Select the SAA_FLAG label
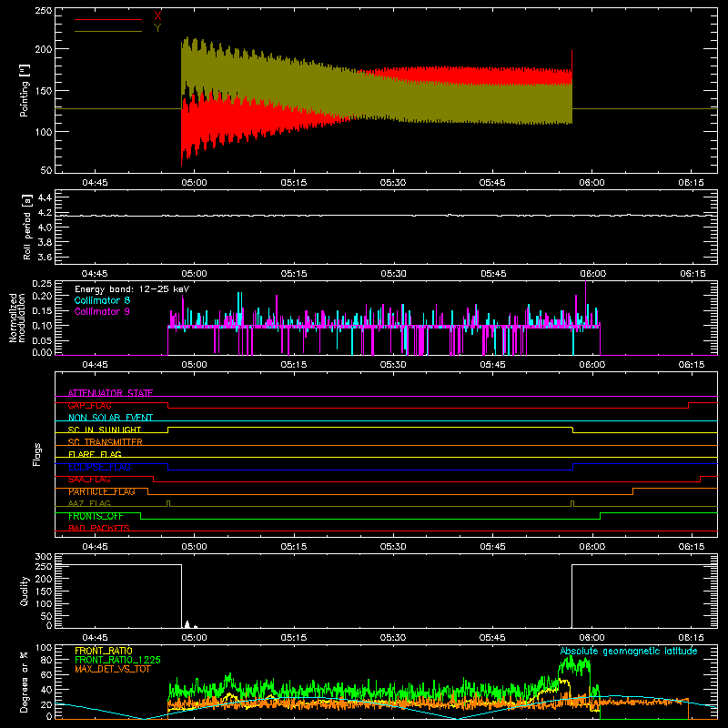This screenshot has height=728, width=728. click(89, 480)
